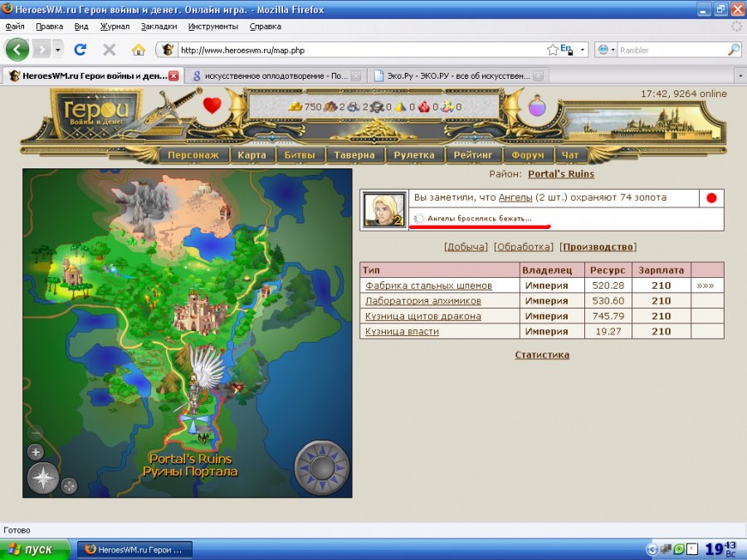Click into the Rambler search field

coord(672,50)
